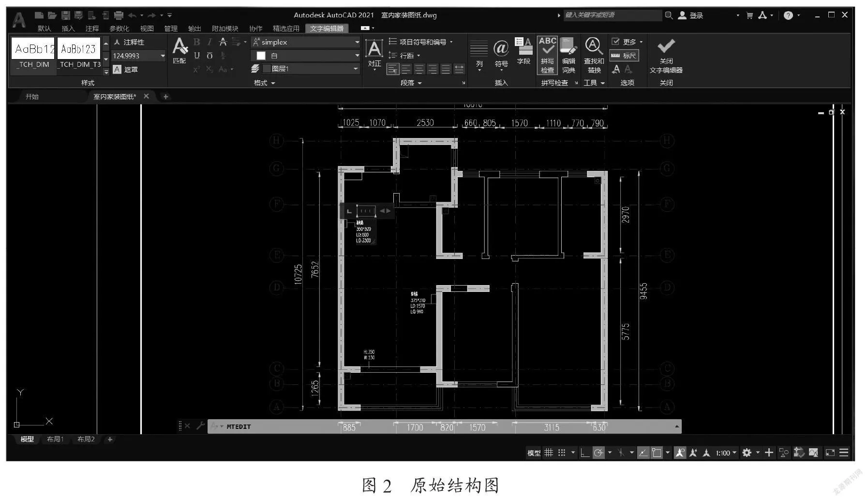Select the _TCH_DIM text style
Viewport: 868px width, 501px height.
33,54
